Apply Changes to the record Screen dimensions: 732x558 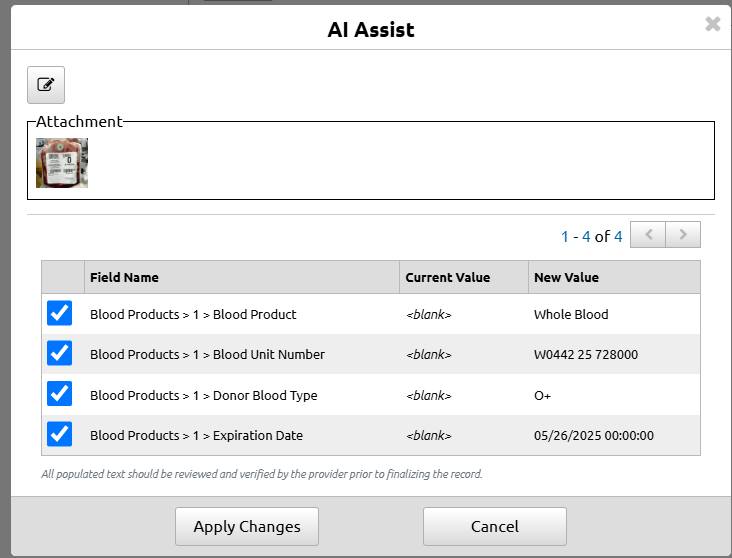247,526
